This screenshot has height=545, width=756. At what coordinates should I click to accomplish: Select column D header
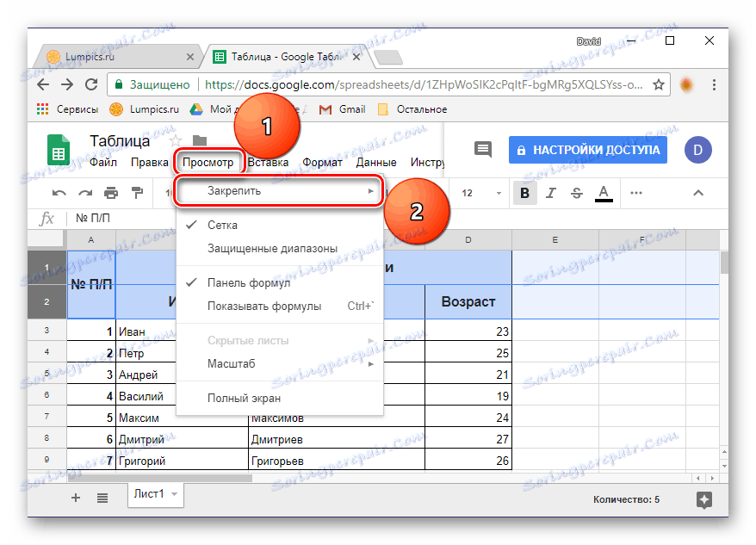(468, 239)
